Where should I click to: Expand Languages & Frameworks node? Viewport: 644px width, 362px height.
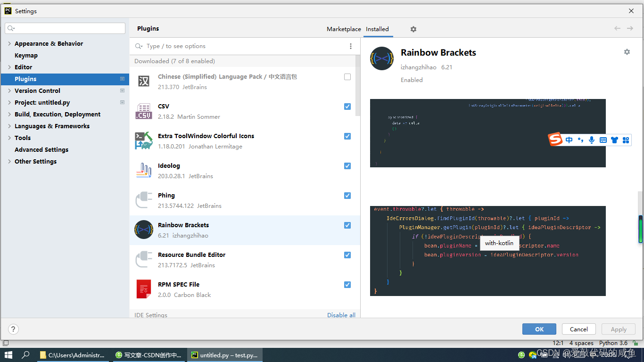[9, 126]
